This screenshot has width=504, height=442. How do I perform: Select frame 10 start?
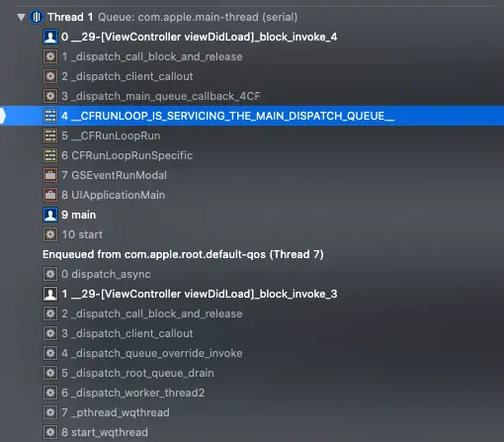(x=82, y=234)
